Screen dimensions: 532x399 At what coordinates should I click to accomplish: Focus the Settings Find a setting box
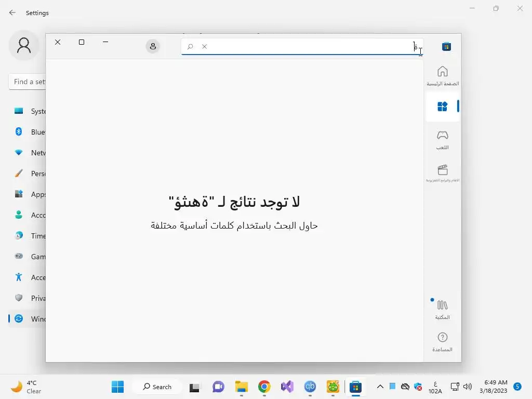(27, 82)
